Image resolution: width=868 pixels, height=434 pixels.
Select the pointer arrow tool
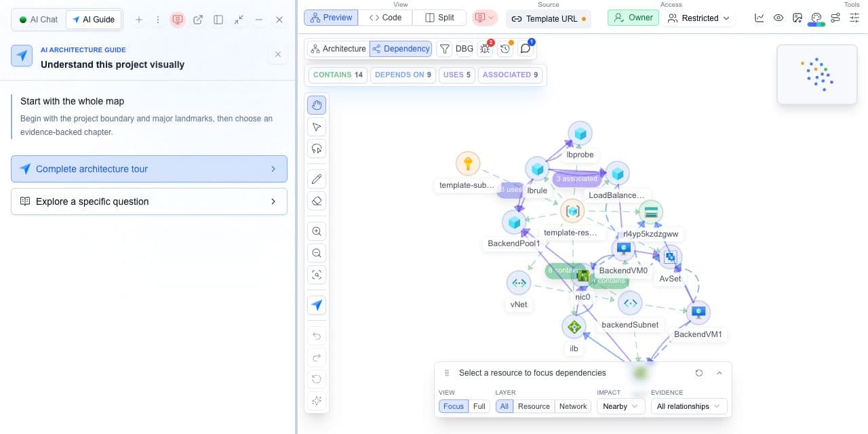coord(317,127)
